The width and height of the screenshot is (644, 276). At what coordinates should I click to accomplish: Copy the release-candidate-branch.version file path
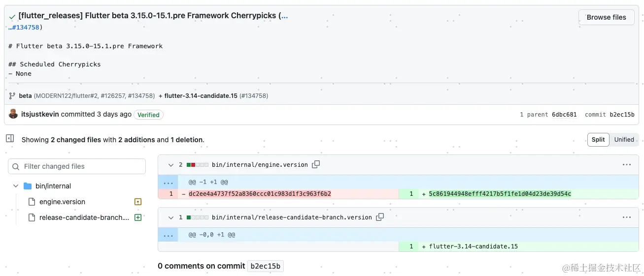pos(380,217)
